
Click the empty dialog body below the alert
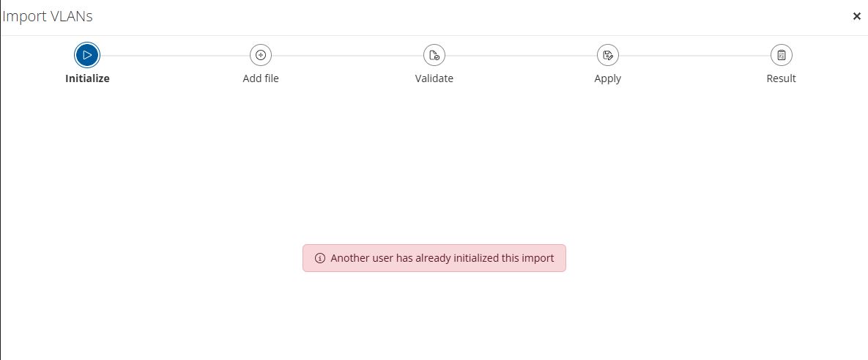point(434,316)
